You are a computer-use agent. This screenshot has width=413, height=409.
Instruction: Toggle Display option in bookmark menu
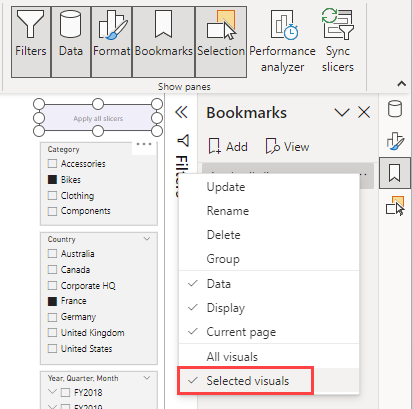269,308
